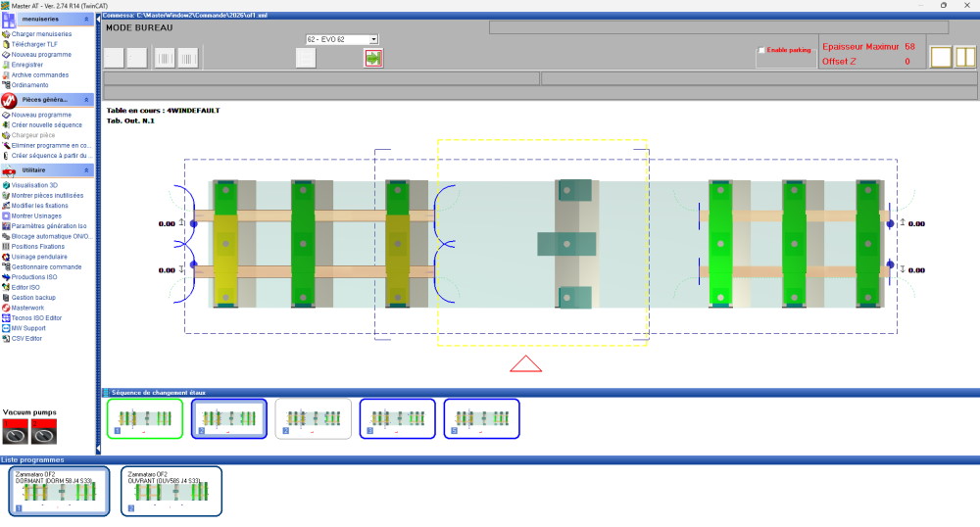The image size is (980, 527).
Task: Open Productions ISO
Action: click(33, 277)
